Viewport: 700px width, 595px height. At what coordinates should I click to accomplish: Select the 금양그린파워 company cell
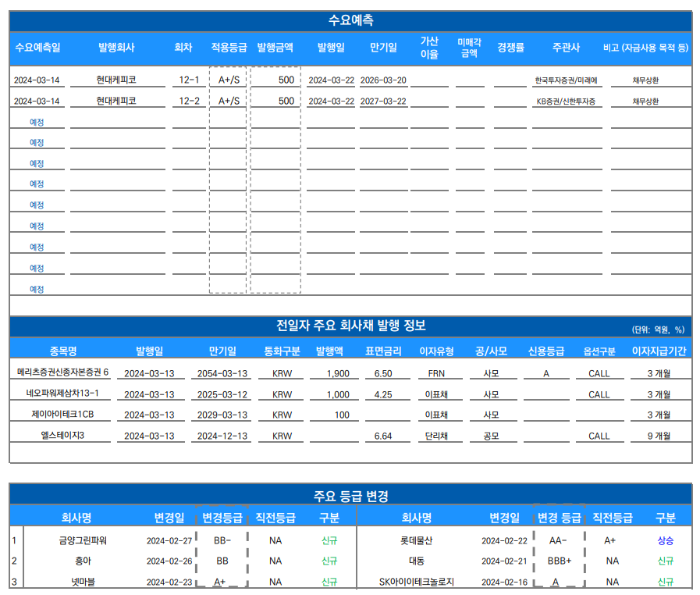[83, 540]
